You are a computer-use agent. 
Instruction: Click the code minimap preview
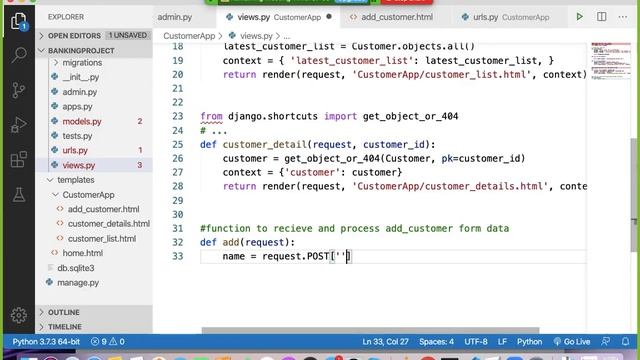[611, 61]
